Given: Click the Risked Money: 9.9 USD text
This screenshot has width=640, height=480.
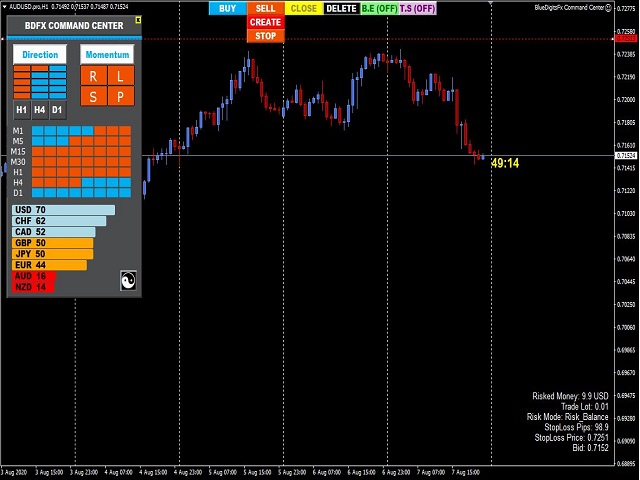Looking at the screenshot, I should click(570, 396).
